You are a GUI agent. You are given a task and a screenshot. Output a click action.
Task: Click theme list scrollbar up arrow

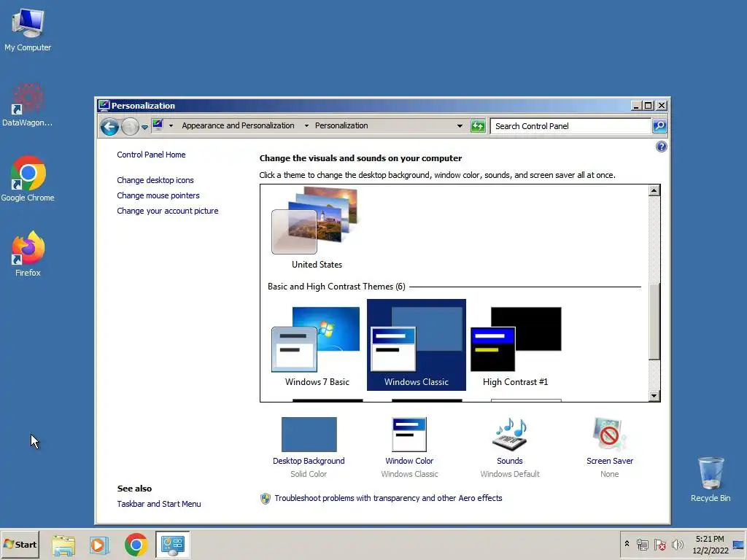[654, 191]
